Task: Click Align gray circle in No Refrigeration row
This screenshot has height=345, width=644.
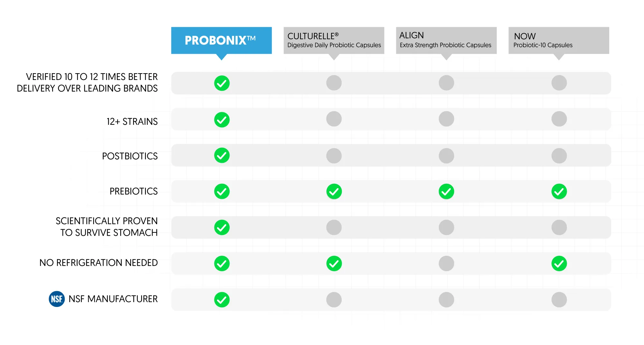Action: pos(446,263)
